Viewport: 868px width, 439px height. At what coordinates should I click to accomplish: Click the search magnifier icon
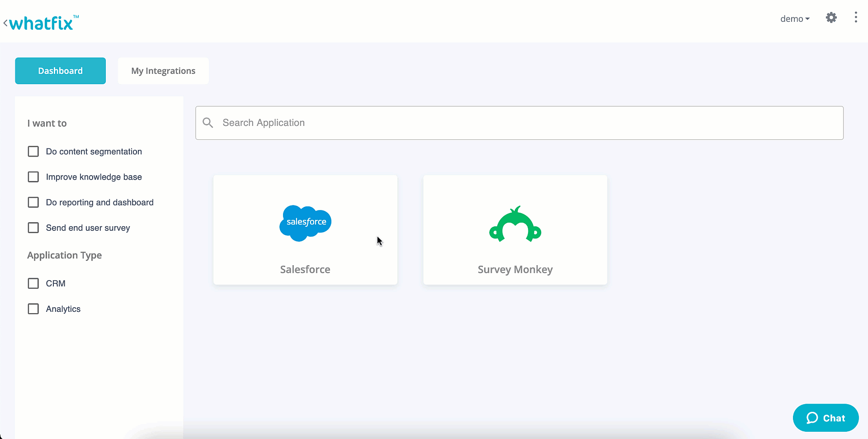point(208,123)
